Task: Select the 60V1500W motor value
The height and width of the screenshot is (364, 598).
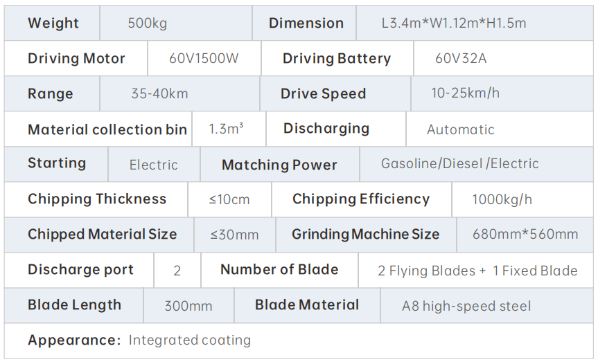Action: pos(203,59)
